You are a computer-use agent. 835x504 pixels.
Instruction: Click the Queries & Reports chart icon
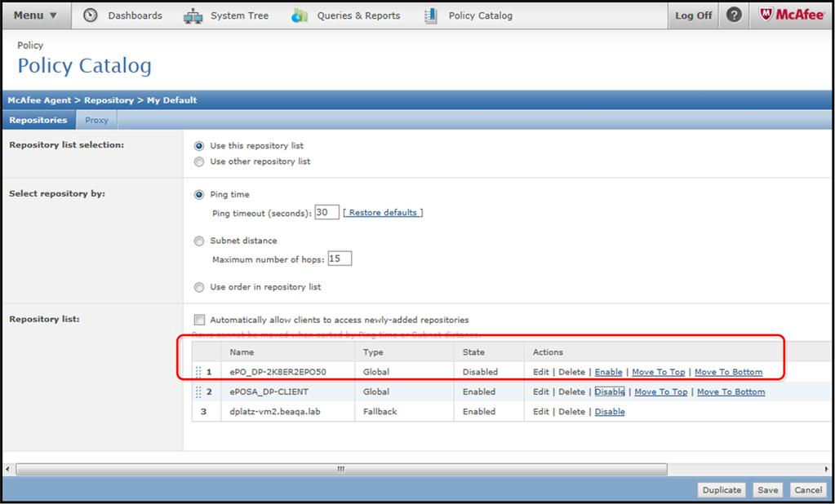pyautogui.click(x=300, y=16)
